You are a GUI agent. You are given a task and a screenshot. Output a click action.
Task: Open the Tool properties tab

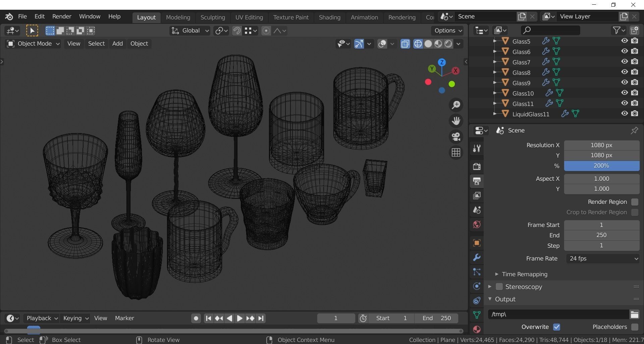[x=477, y=148]
